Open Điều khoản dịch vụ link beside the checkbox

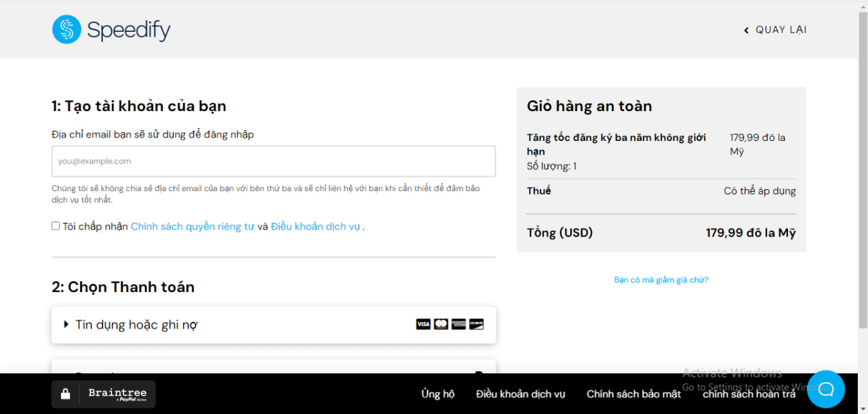pyautogui.click(x=315, y=226)
